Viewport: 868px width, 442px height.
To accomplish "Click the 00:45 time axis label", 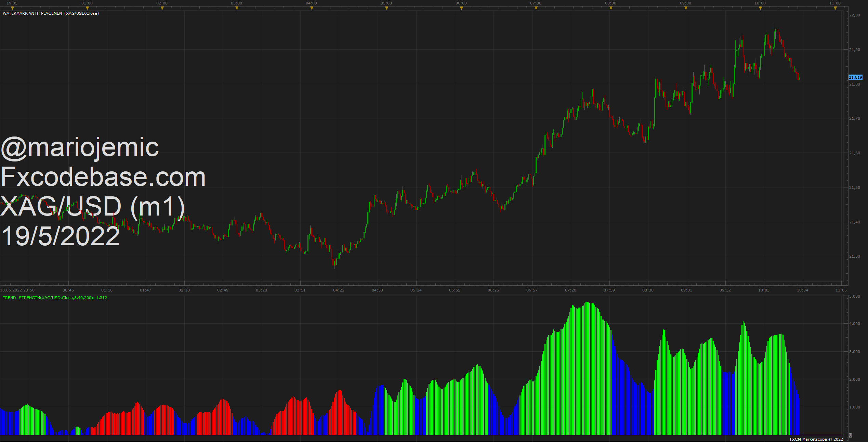I will pyautogui.click(x=68, y=290).
